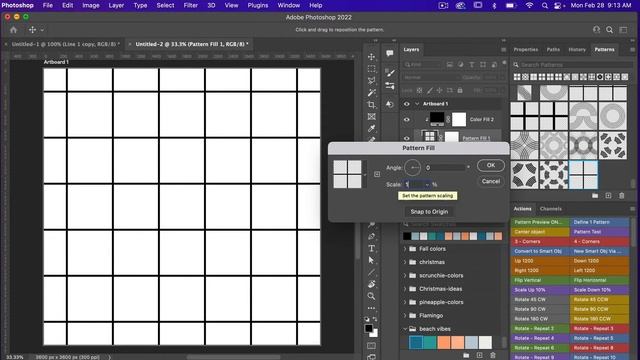Toggle lock image pixels brush icon
The image size is (640, 360).
point(429,90)
